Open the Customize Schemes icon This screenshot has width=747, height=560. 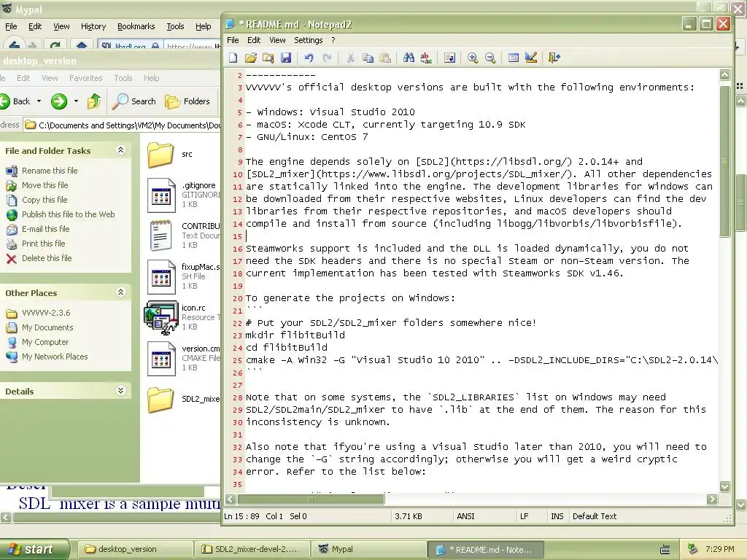[531, 58]
